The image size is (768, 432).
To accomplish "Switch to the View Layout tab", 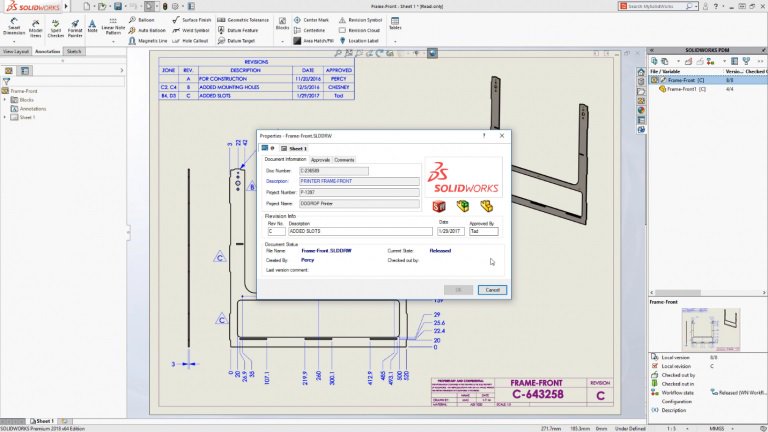I will point(16,51).
